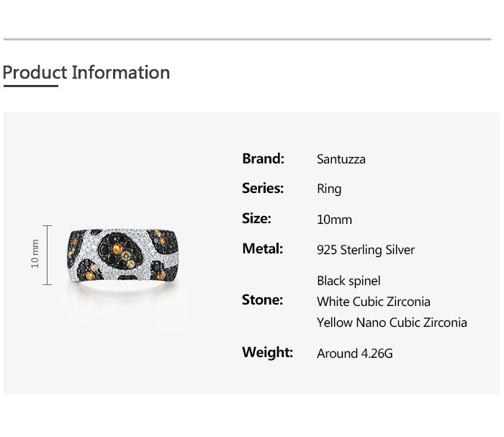Click the Yellow Nano Cubic Zirconia text

[x=392, y=323]
